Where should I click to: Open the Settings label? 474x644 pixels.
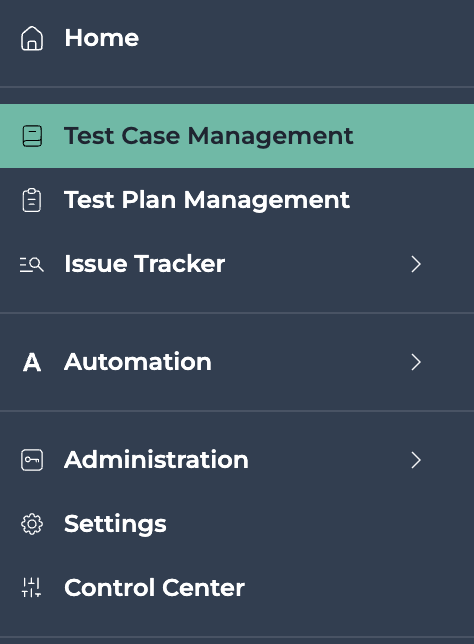[x=115, y=524]
